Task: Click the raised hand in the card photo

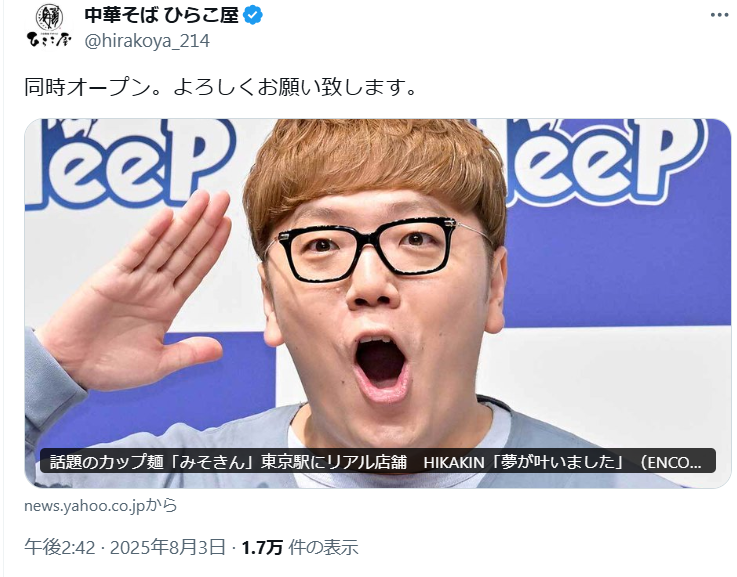Action: click(x=134, y=291)
